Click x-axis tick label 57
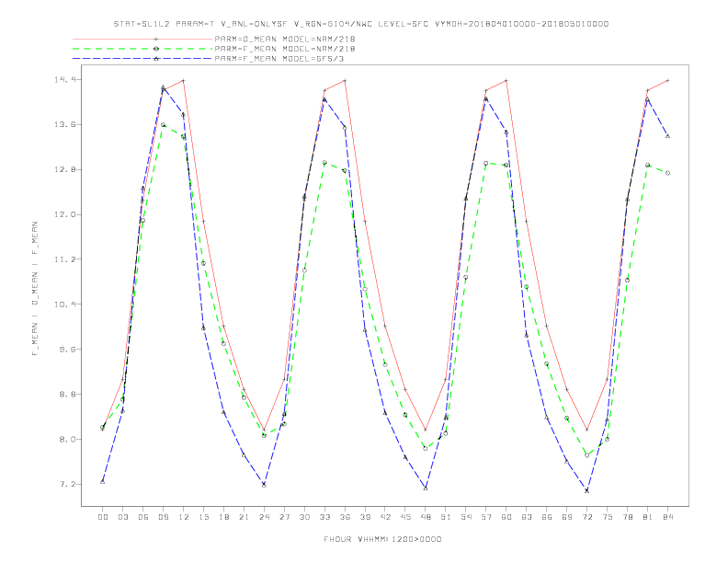 (x=486, y=517)
